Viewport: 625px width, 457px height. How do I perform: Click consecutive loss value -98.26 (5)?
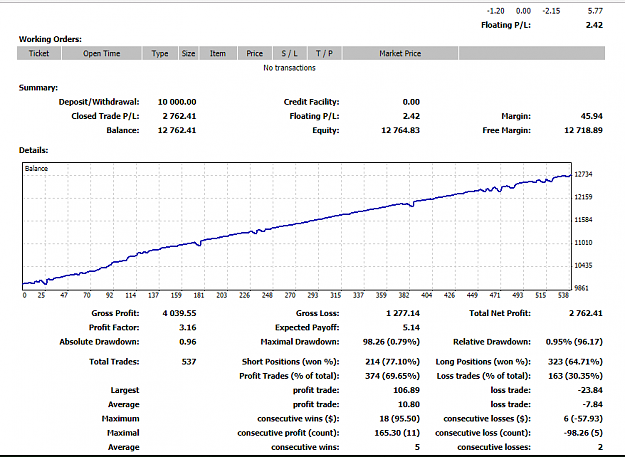[584, 433]
